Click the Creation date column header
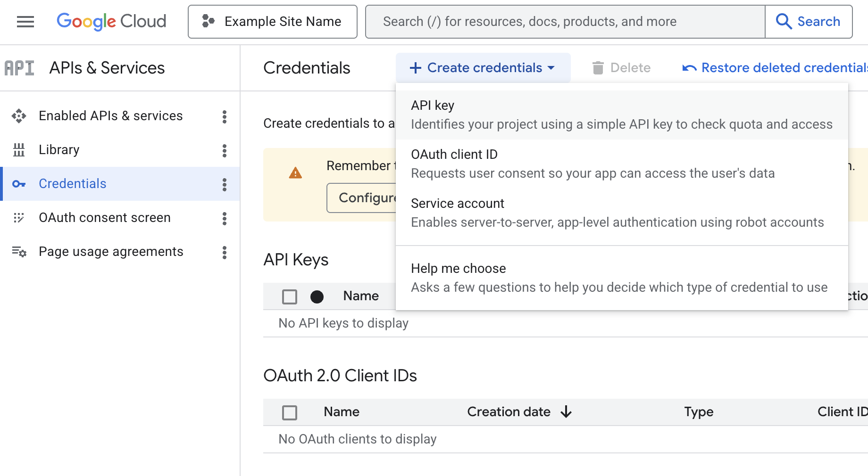 (x=509, y=412)
